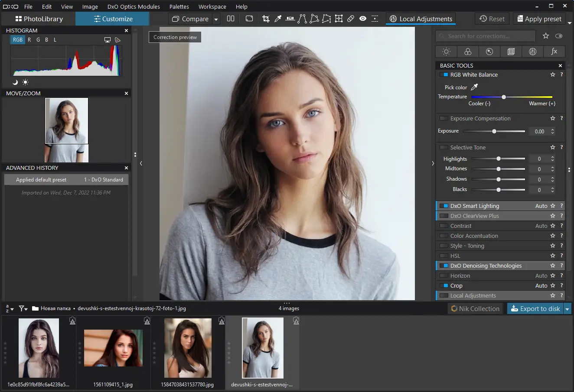Select the Repair bandage tool
Screen dimensions: 574x392
(351, 19)
